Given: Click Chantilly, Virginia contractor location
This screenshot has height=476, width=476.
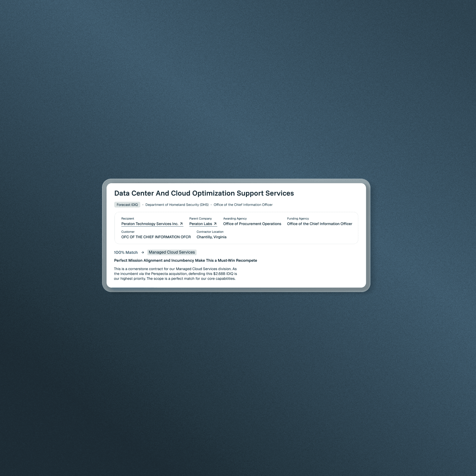Looking at the screenshot, I should (x=211, y=237).
